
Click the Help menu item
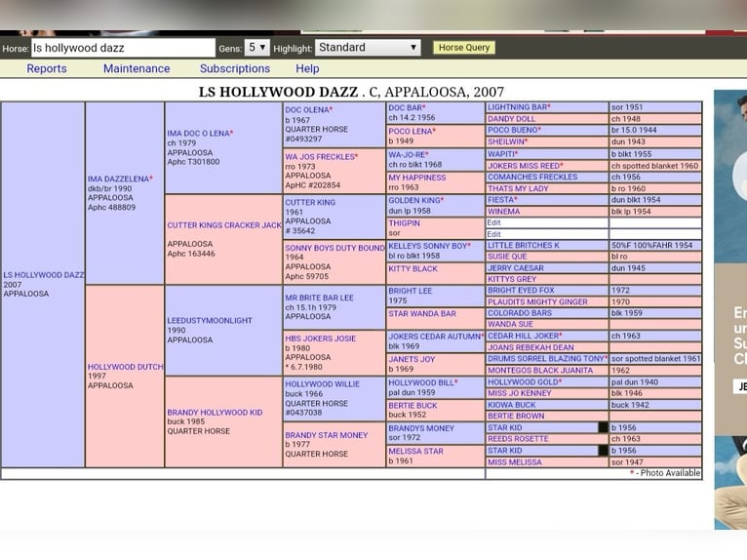click(x=307, y=68)
